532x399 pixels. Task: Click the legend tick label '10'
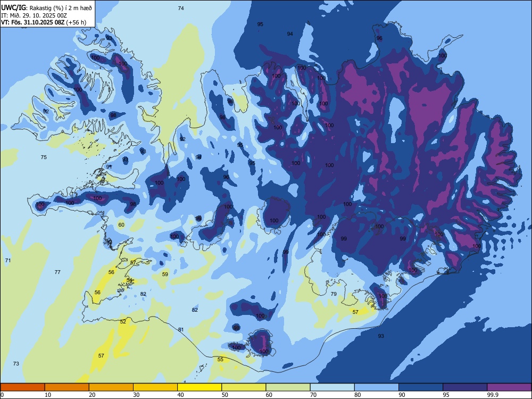click(48, 395)
